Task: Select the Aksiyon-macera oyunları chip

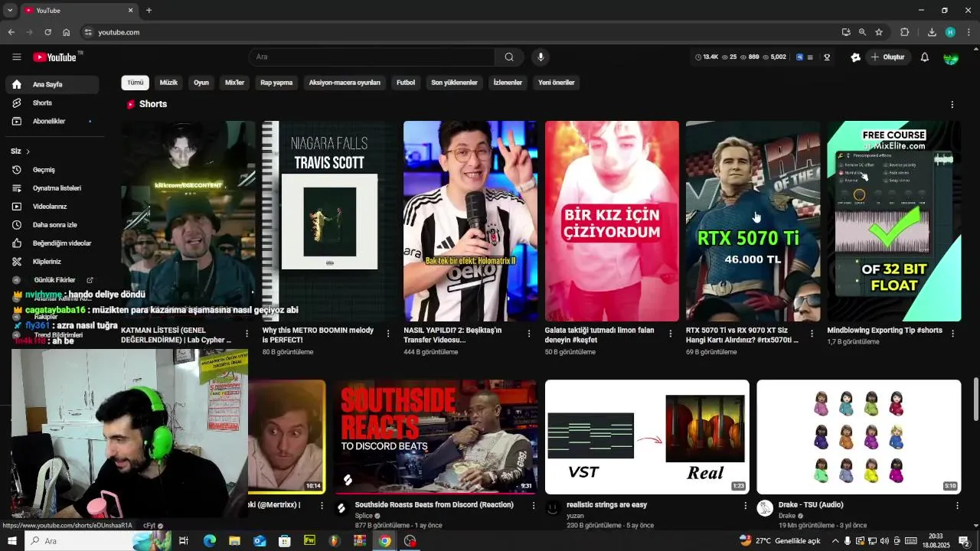Action: click(x=345, y=83)
